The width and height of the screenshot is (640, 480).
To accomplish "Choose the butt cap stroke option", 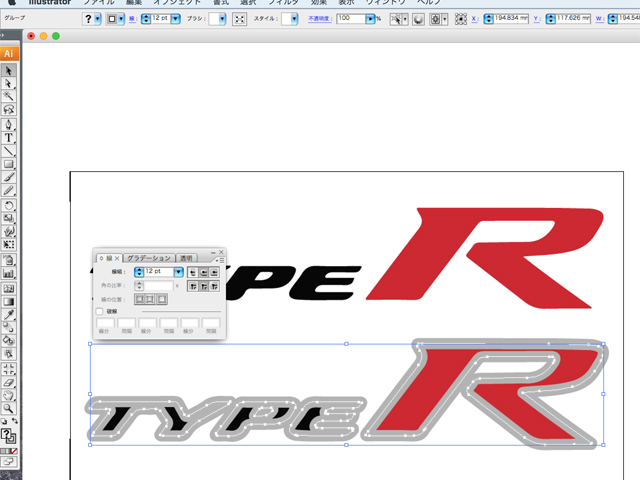I will (x=193, y=273).
